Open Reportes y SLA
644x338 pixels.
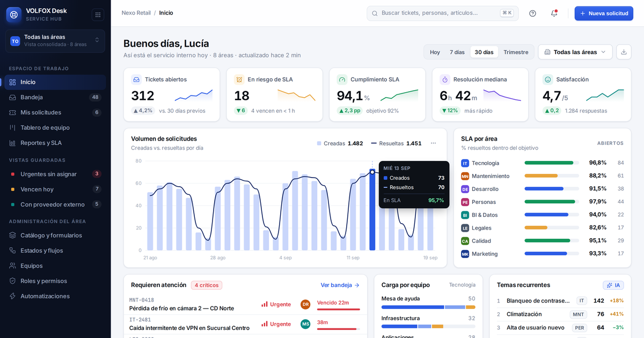click(55, 143)
